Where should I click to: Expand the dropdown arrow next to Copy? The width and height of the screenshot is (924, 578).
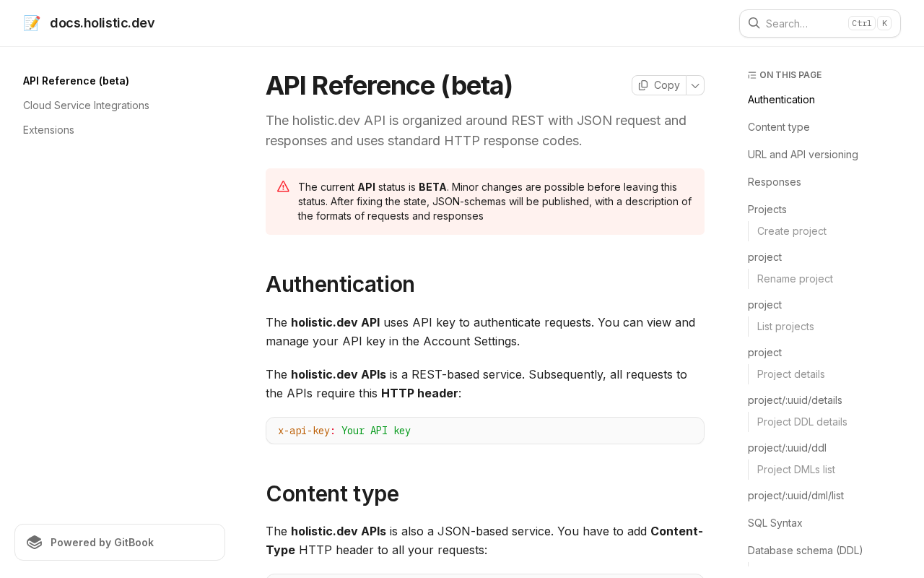tap(695, 85)
